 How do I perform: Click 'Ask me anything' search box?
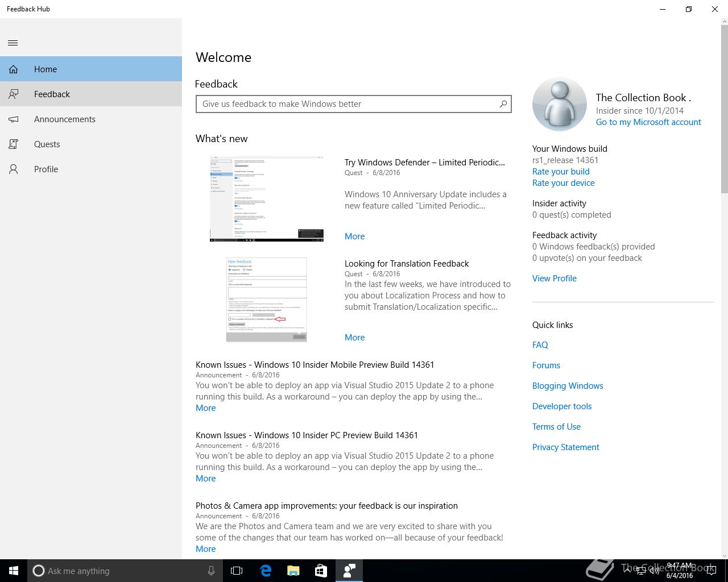[124, 571]
